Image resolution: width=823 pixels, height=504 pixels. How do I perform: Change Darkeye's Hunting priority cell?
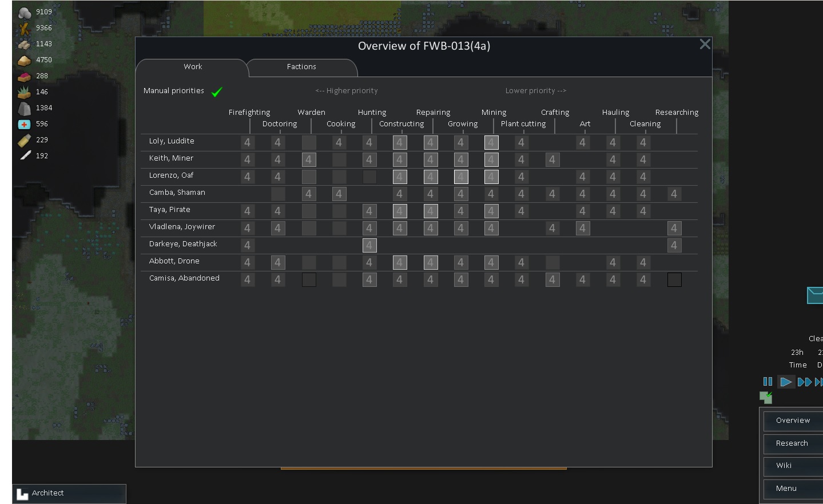coord(369,245)
